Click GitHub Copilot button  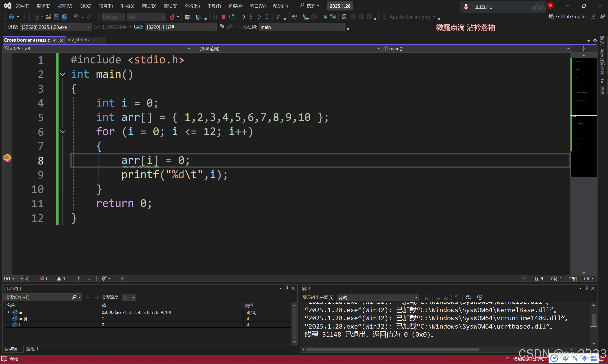tap(568, 16)
